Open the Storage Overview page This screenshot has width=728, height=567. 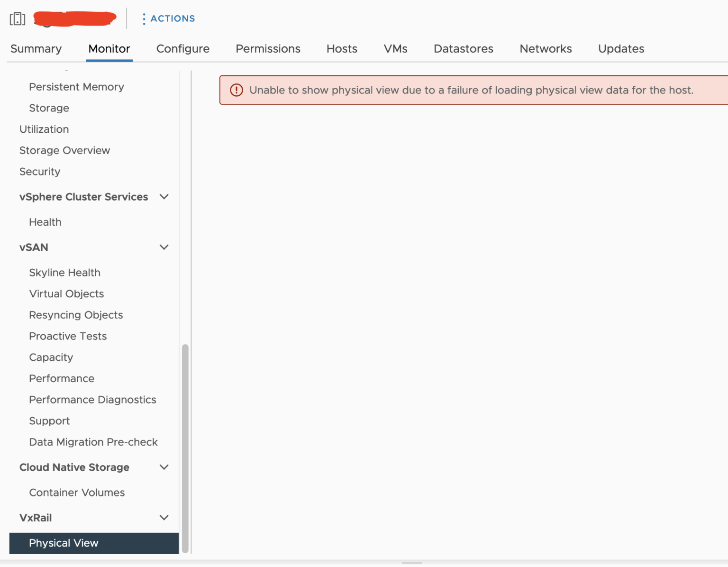64,150
